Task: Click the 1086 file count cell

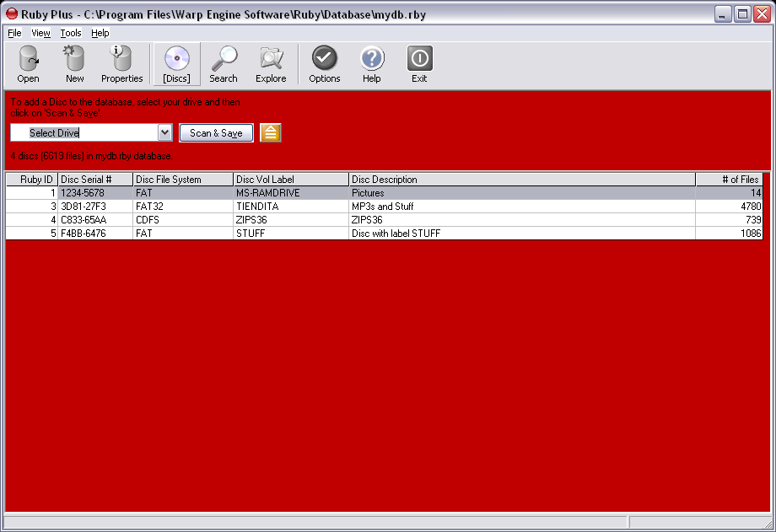Action: click(729, 233)
